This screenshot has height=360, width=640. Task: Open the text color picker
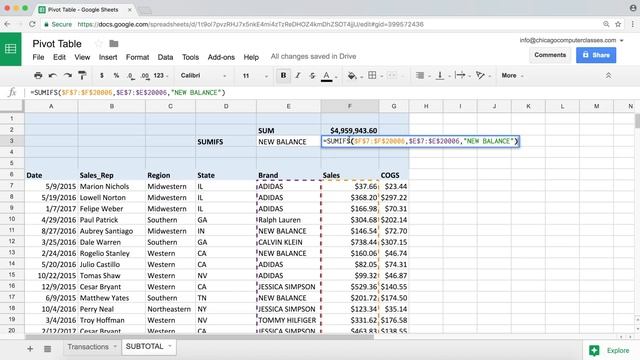coord(327,76)
